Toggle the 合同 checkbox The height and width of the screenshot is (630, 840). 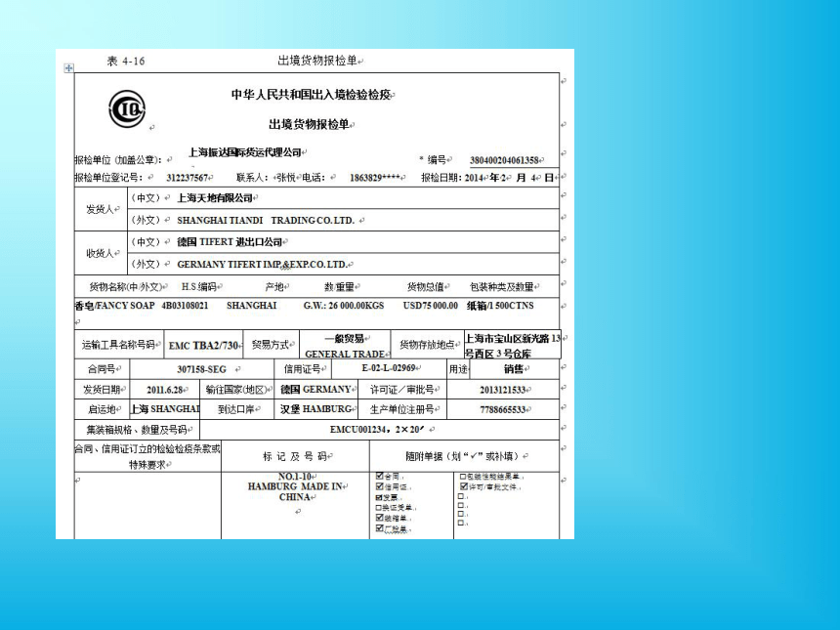[x=379, y=476]
